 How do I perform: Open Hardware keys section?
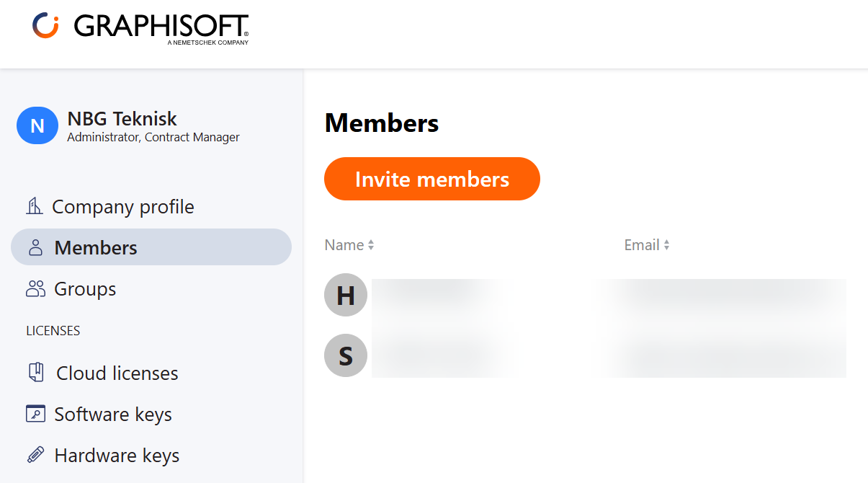point(117,456)
